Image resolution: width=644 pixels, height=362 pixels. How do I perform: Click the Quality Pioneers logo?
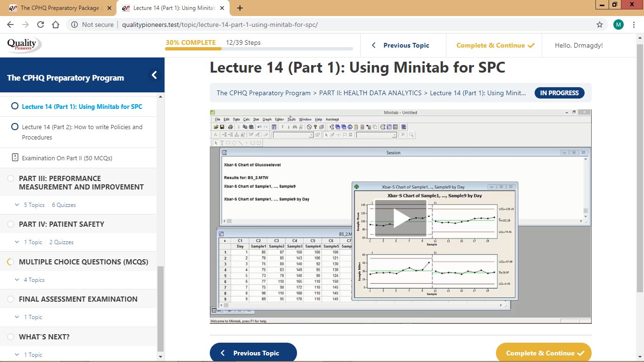(x=24, y=45)
